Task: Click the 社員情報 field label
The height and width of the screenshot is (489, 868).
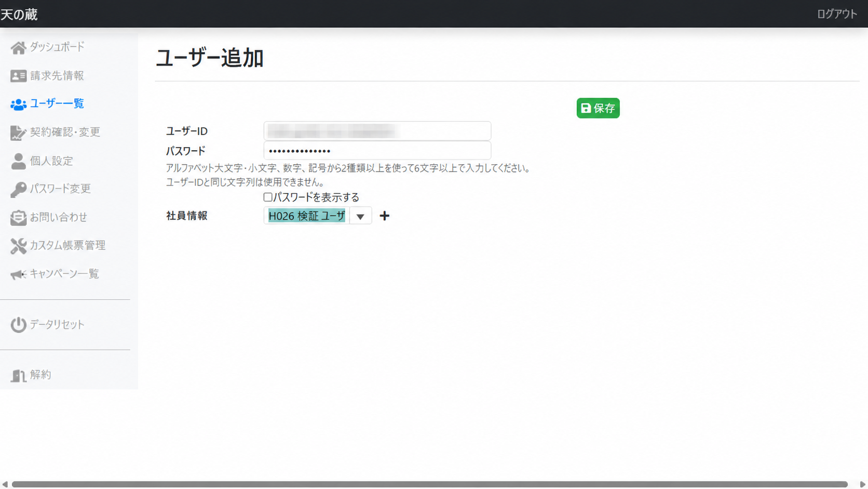Action: pyautogui.click(x=187, y=216)
